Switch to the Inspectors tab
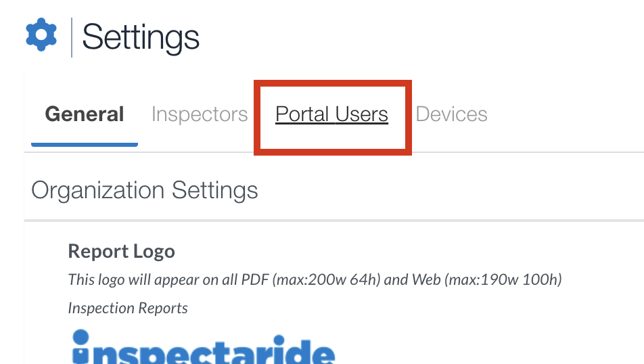644x364 pixels. [200, 114]
